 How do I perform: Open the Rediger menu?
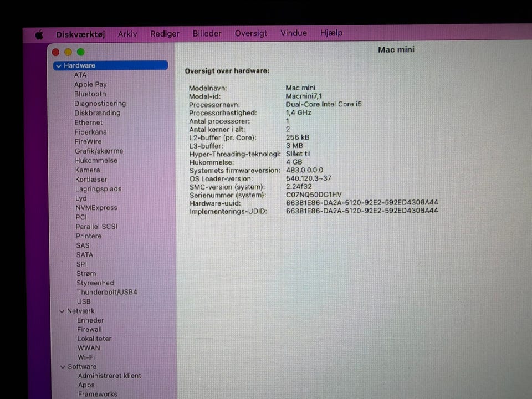point(165,34)
